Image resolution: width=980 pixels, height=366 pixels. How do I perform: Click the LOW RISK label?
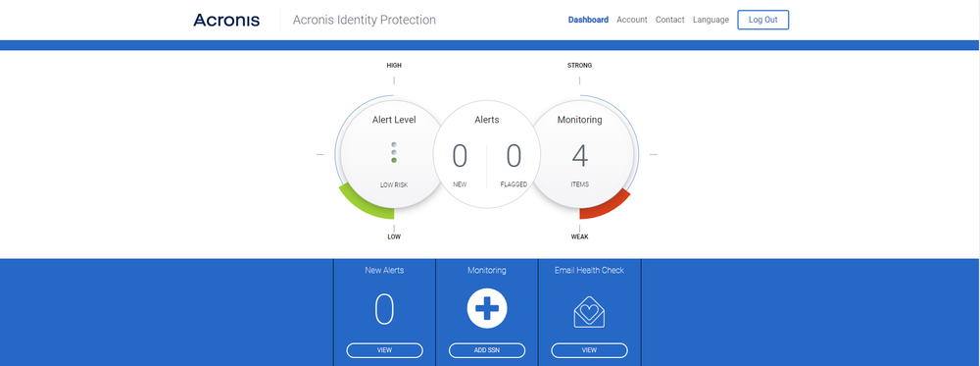pyautogui.click(x=394, y=185)
